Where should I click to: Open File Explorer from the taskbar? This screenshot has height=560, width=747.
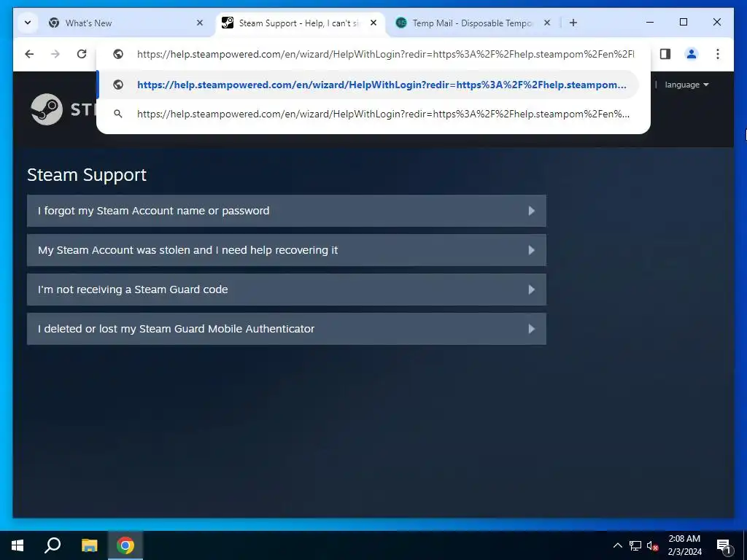point(89,545)
